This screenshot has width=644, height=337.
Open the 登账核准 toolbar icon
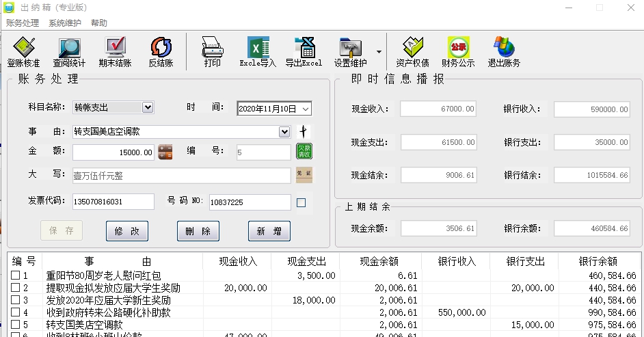point(24,52)
